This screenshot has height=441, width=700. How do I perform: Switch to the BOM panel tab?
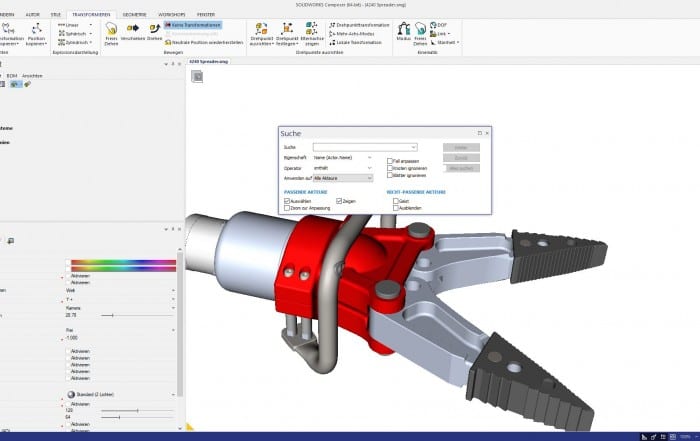[x=12, y=76]
